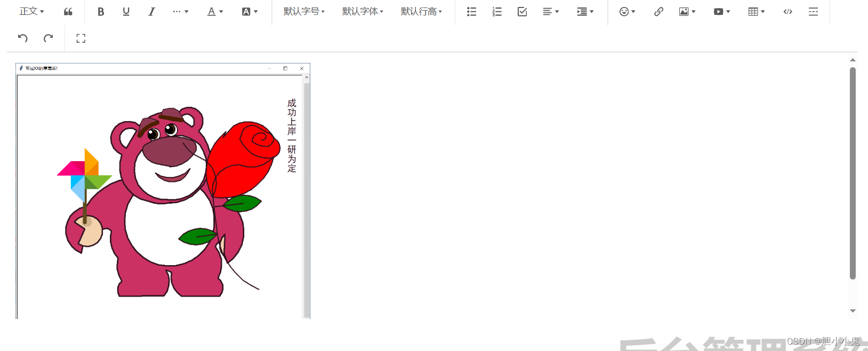Insert a blockquote with the quote icon
This screenshot has height=351, width=868.
(x=68, y=11)
